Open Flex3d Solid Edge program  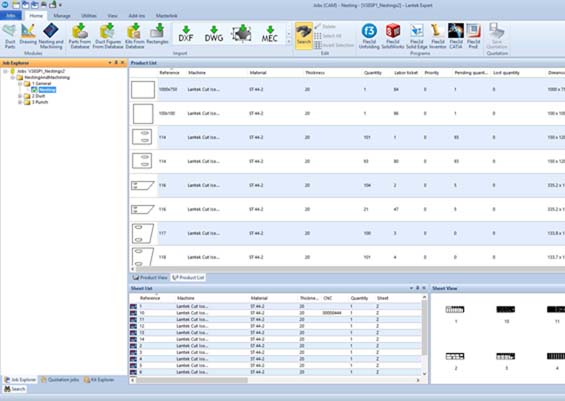[x=417, y=36]
